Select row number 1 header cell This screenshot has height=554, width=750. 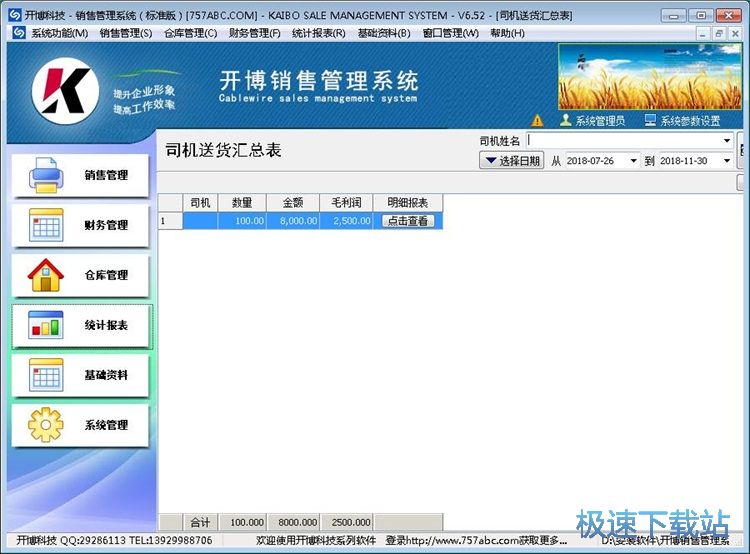point(170,221)
